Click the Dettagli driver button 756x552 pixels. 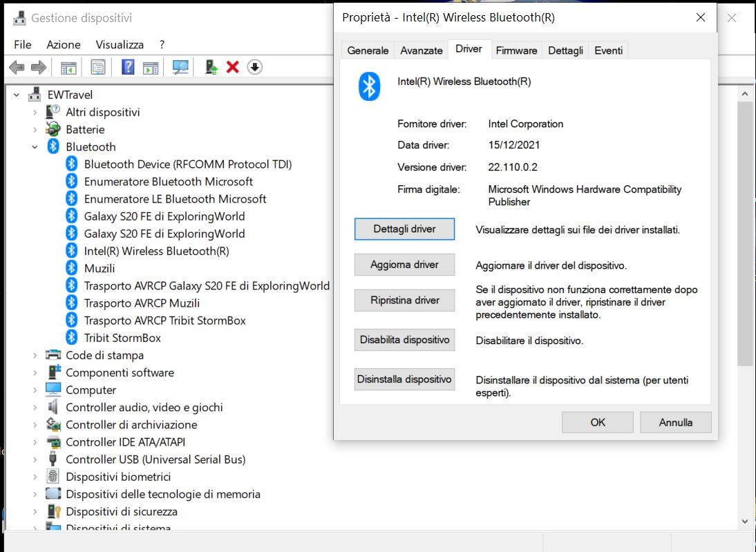[x=404, y=229]
